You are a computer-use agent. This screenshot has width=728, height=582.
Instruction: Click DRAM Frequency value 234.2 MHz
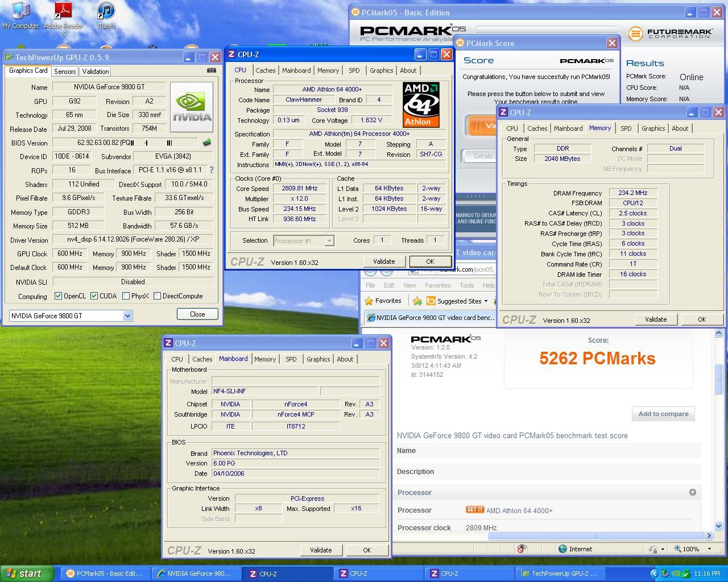click(x=633, y=193)
